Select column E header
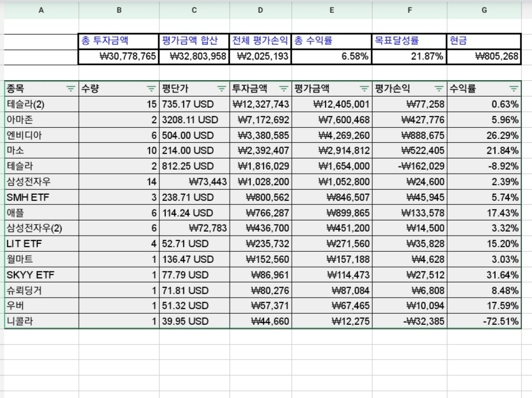The height and width of the screenshot is (398, 532). click(x=332, y=10)
